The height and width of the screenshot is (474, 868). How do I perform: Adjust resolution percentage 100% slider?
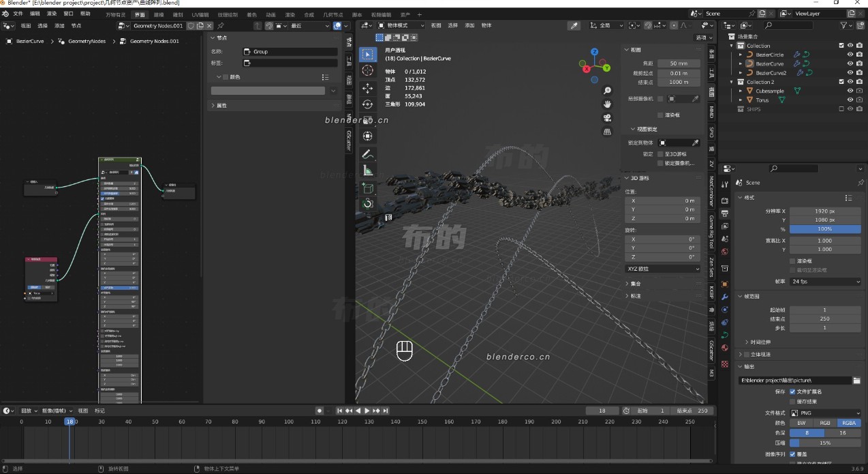tap(825, 229)
